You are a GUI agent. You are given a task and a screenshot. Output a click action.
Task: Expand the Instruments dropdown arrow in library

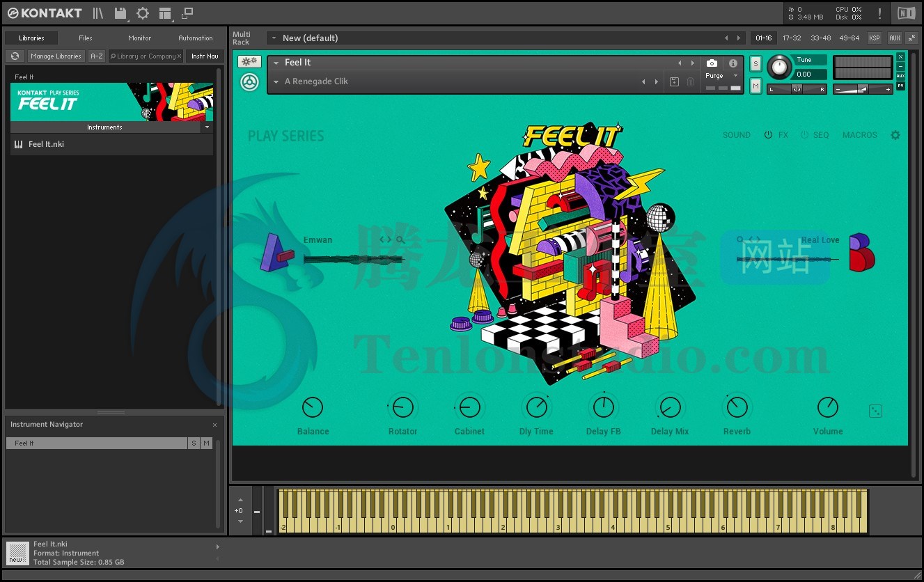click(207, 127)
